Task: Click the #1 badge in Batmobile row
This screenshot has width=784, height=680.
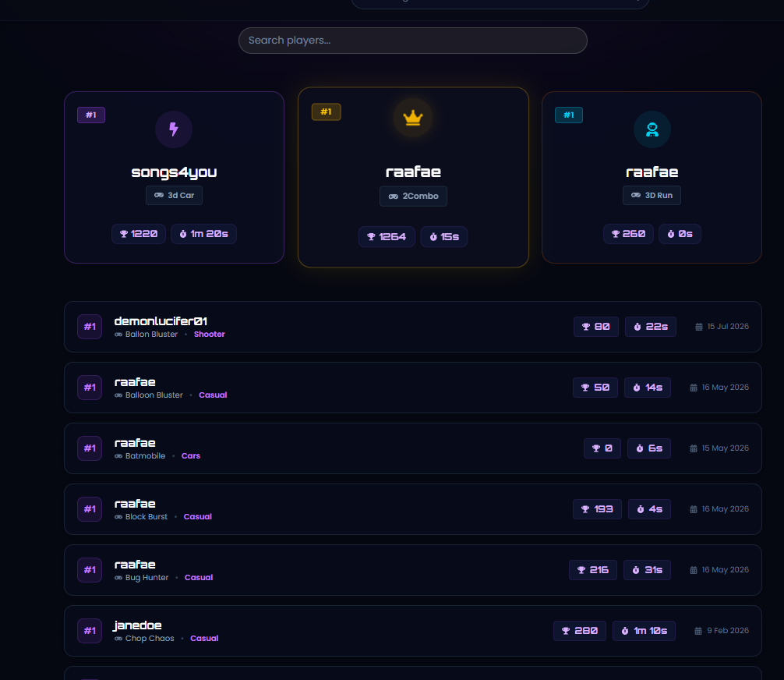Action: point(90,448)
